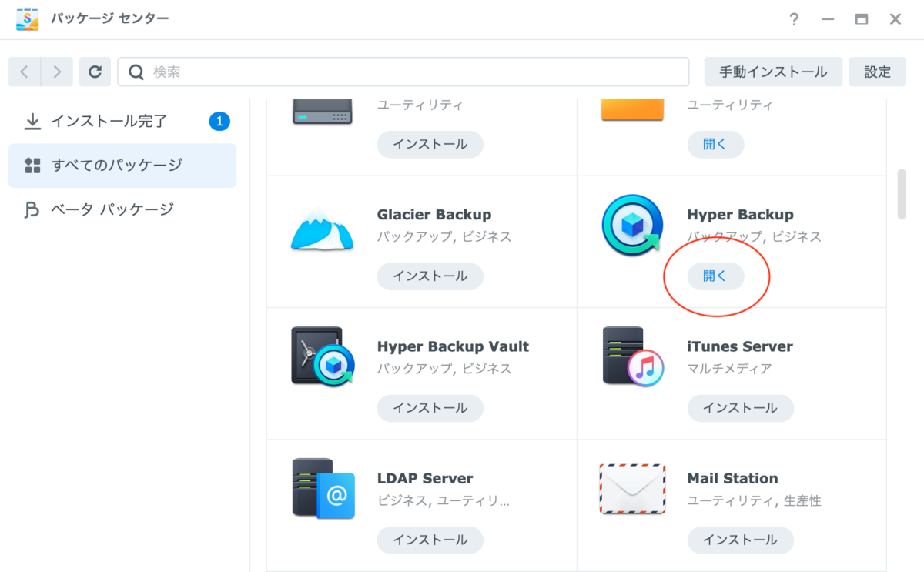
Task: Click the update count badge showing 1
Action: click(219, 122)
